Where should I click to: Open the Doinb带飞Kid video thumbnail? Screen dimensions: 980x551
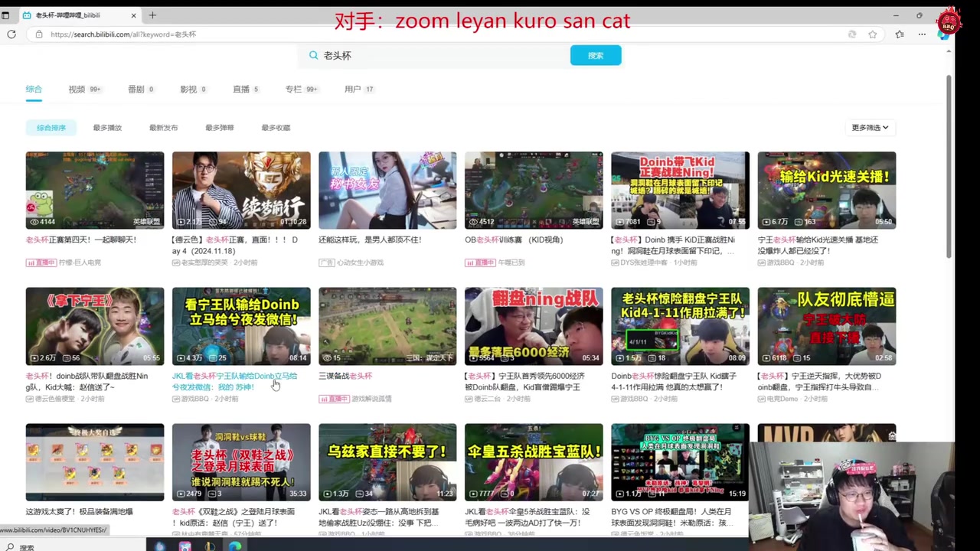pos(680,190)
